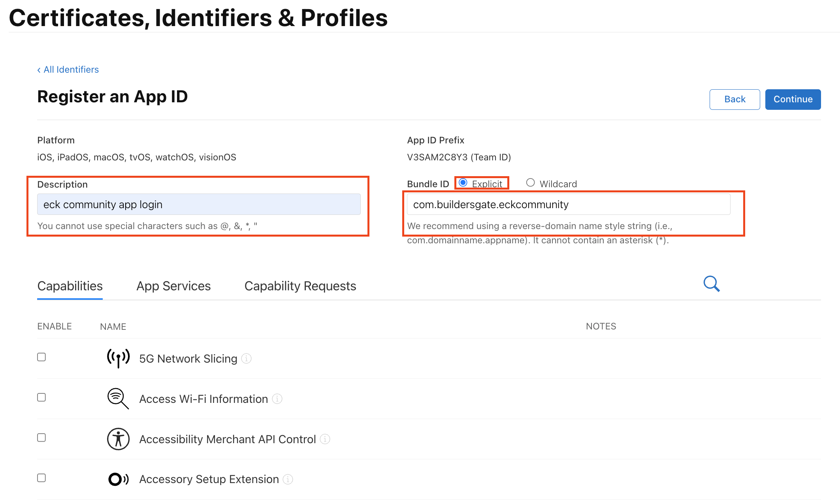Image resolution: width=840 pixels, height=504 pixels.
Task: Click into the Description text field
Action: [199, 205]
